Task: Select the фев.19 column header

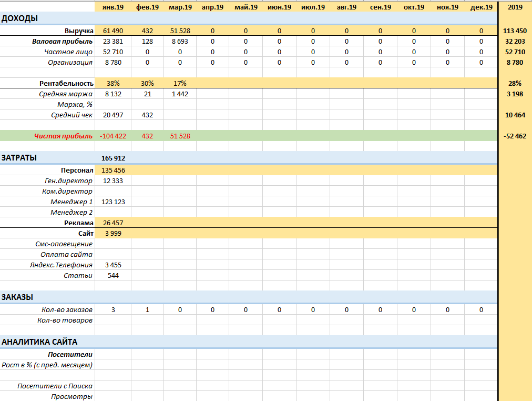Action: (x=147, y=7)
